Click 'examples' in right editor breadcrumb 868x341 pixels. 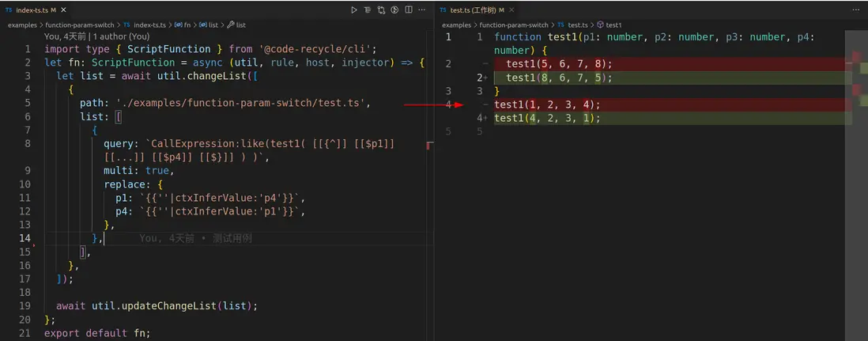point(456,25)
